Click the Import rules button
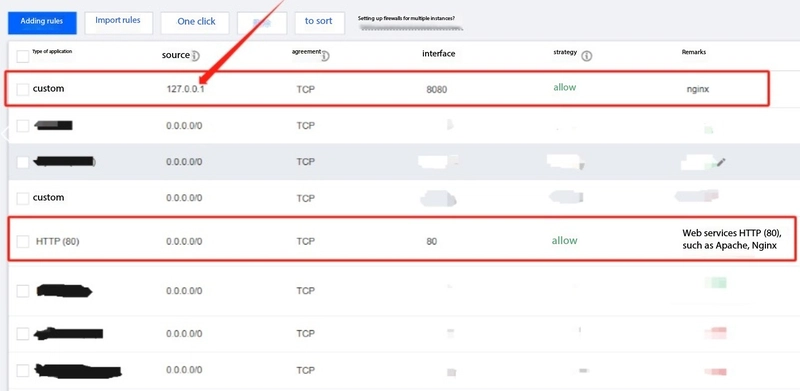This screenshot has height=391, width=800. [118, 22]
